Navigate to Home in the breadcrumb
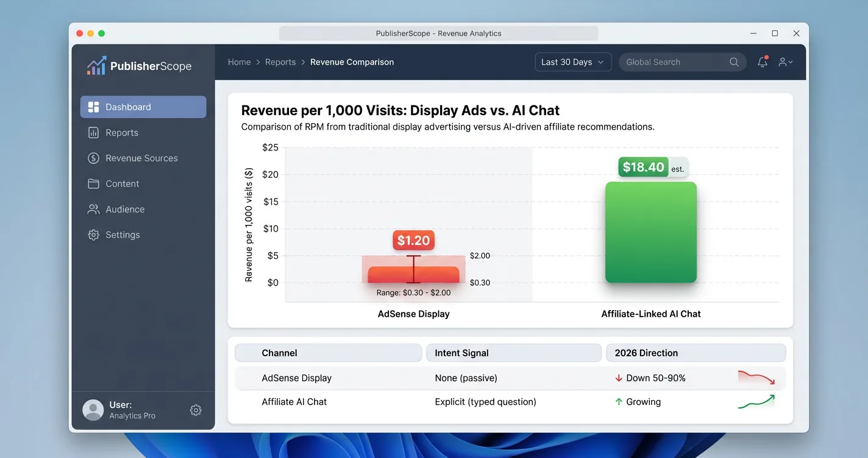The height and width of the screenshot is (458, 868). coord(239,62)
